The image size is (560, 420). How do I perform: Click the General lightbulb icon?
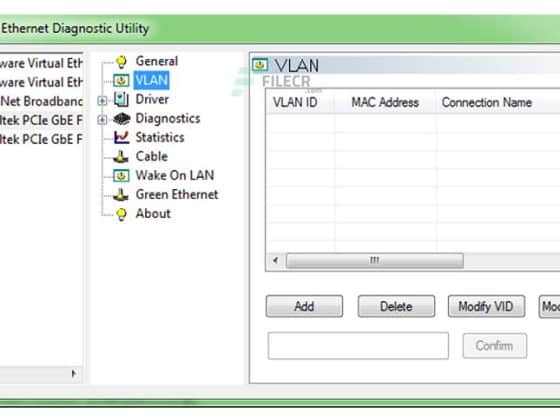pyautogui.click(x=121, y=62)
